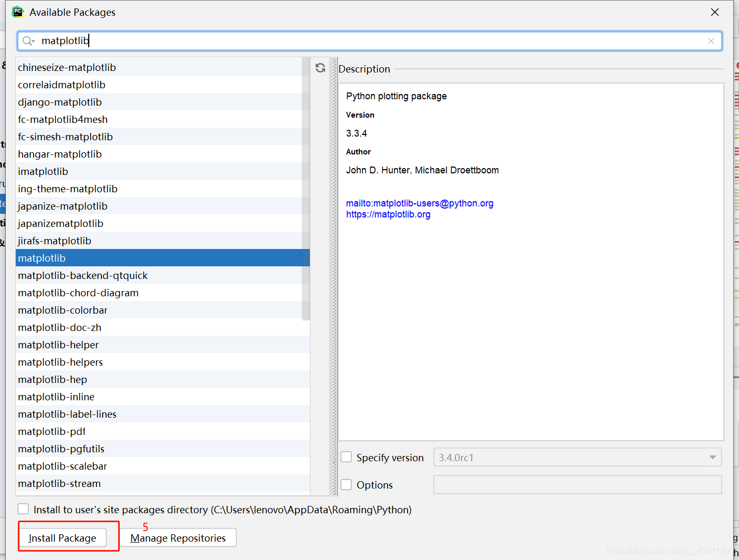Click into the matplotlib search field
The image size is (739, 560).
[370, 41]
